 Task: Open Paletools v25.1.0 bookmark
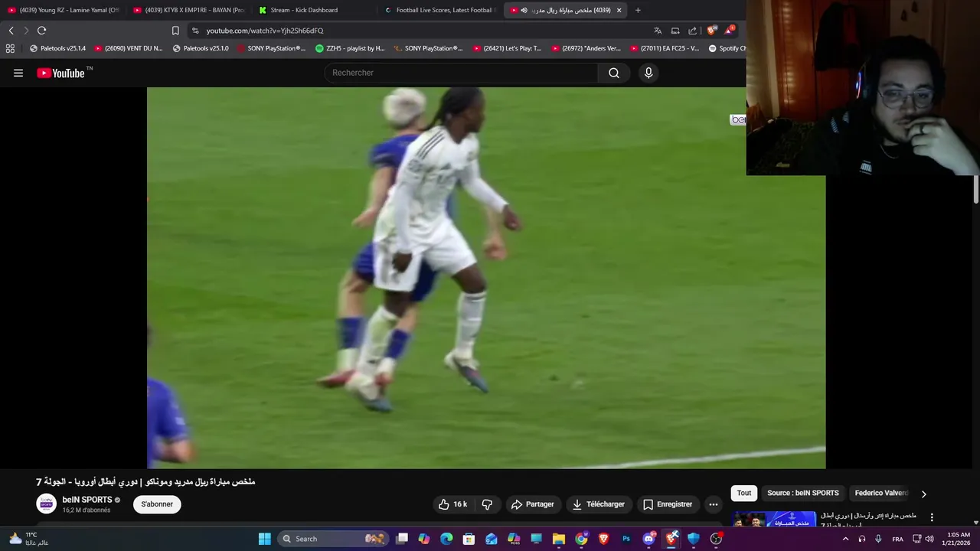coord(201,48)
